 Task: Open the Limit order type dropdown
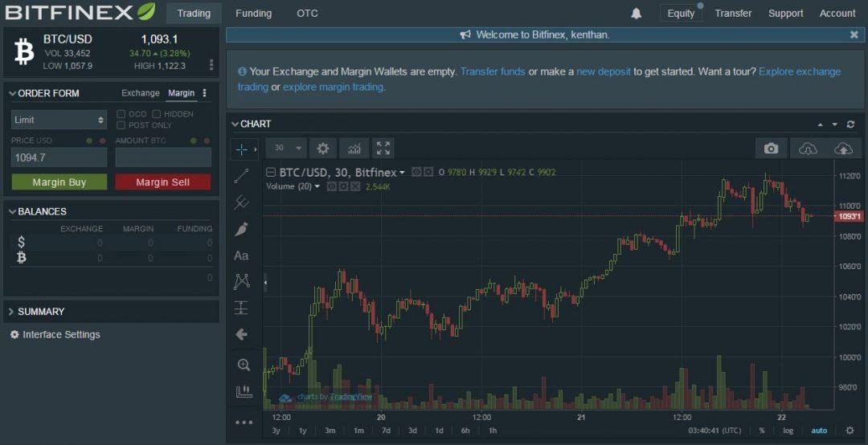(59, 120)
